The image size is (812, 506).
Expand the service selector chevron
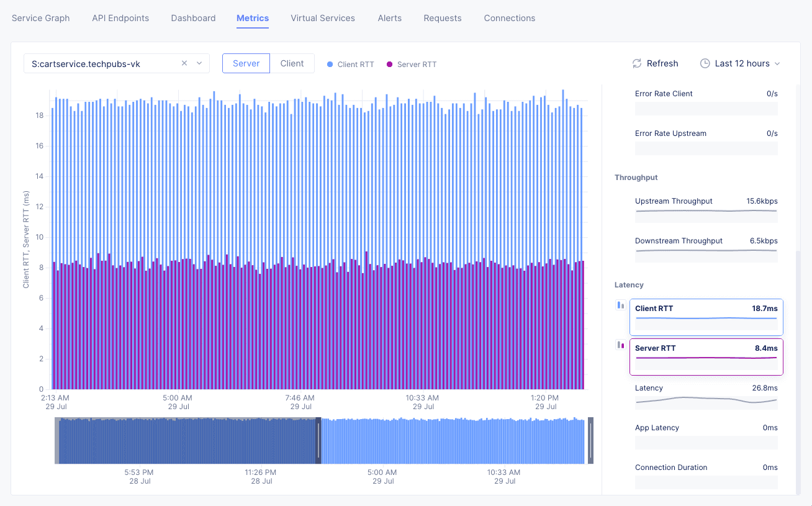tap(199, 63)
